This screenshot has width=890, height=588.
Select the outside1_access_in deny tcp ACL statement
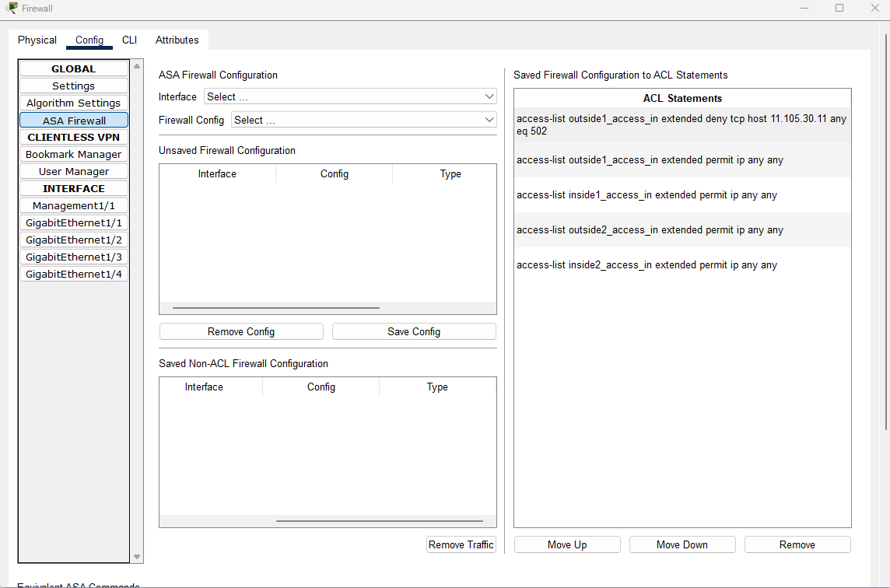pos(682,124)
